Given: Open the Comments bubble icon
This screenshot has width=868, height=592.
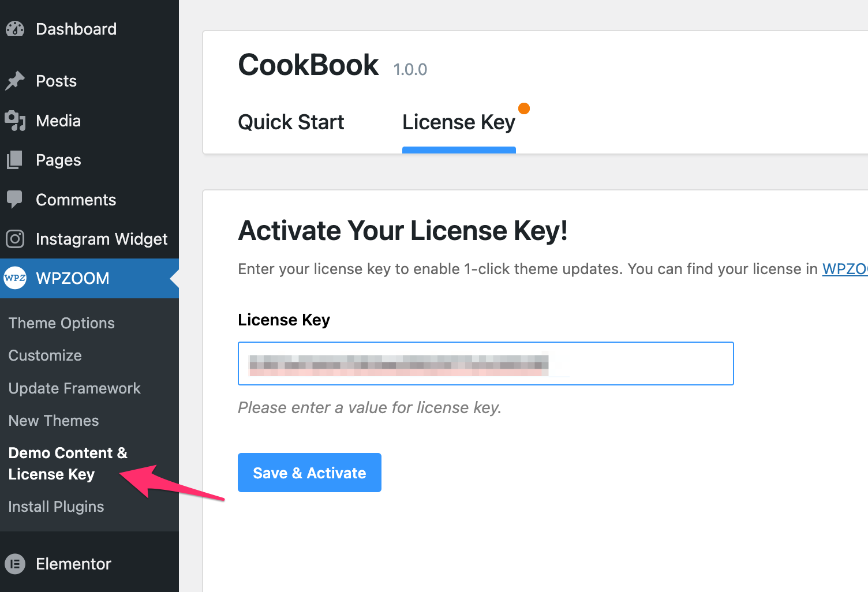Looking at the screenshot, I should tap(15, 200).
